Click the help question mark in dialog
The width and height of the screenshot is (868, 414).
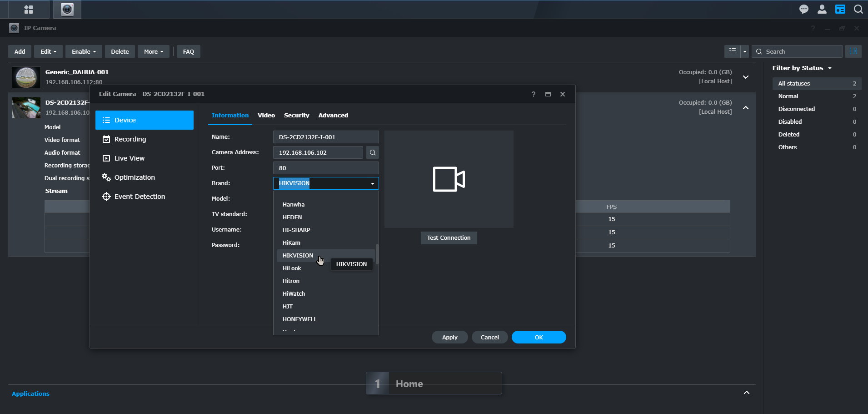pos(533,94)
